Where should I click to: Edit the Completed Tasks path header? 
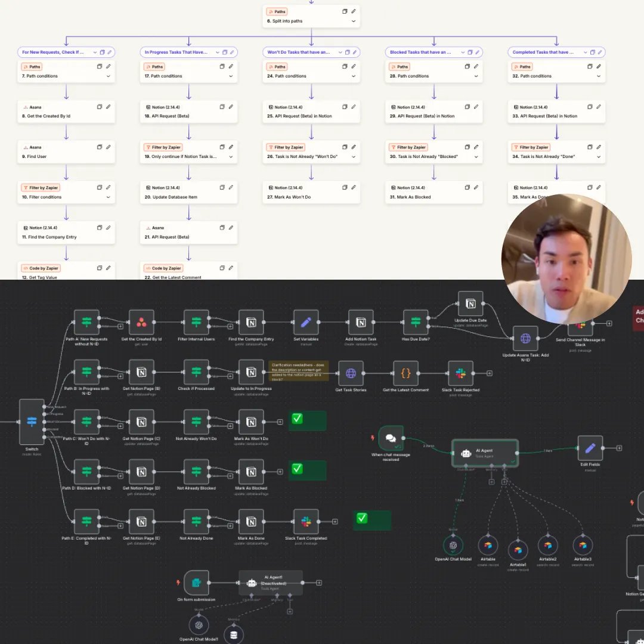tap(600, 52)
